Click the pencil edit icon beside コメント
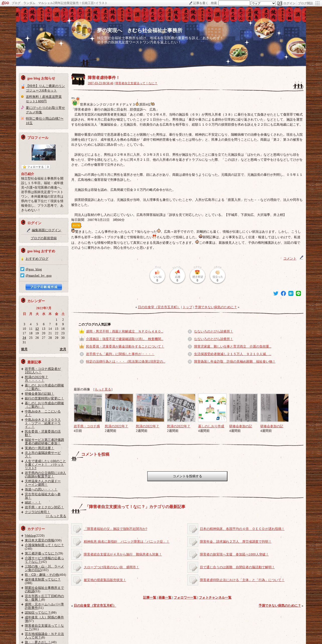Image resolution: width=322 pixels, height=644 pixels. [301, 258]
